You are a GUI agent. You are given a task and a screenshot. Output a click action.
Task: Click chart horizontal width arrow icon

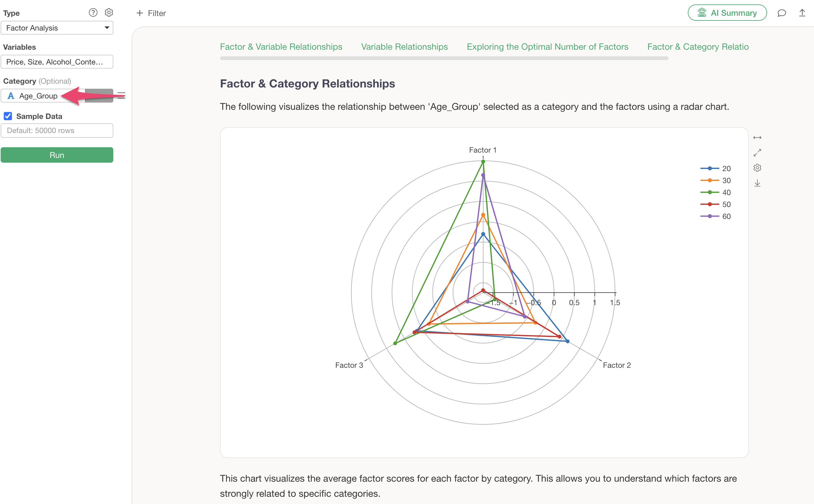757,138
